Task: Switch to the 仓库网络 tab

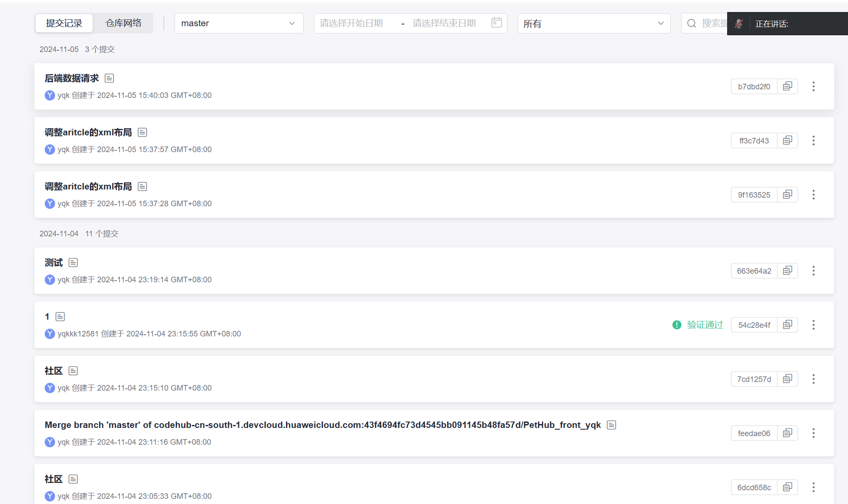Action: tap(123, 23)
